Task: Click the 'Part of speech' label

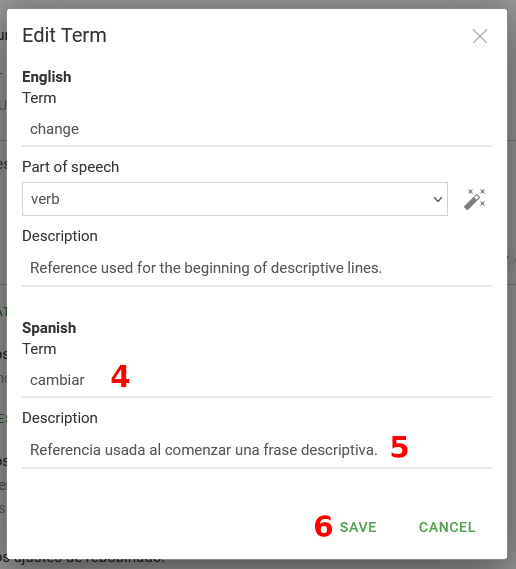Action: coord(70,167)
